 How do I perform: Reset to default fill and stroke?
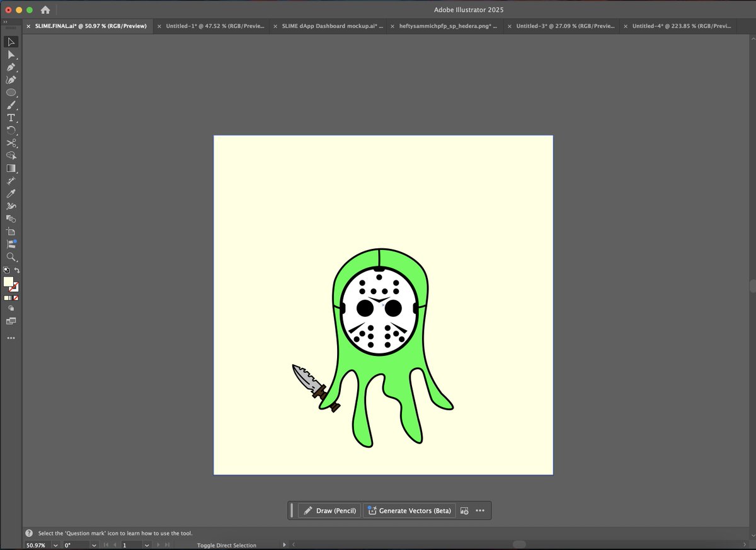[6, 270]
